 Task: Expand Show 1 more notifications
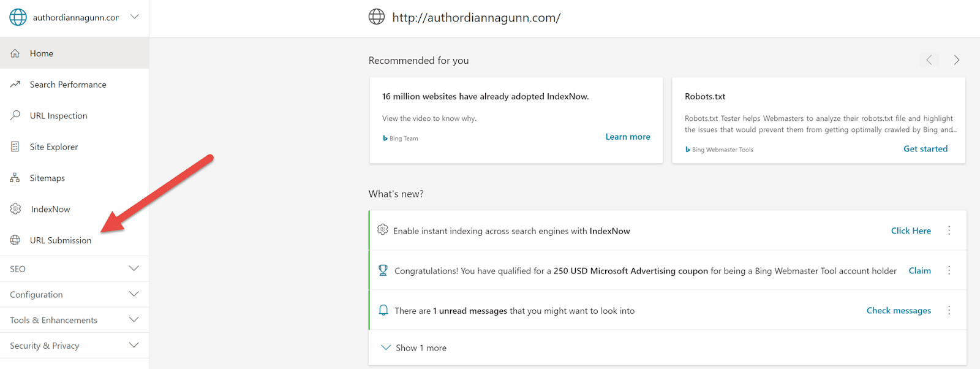(414, 348)
